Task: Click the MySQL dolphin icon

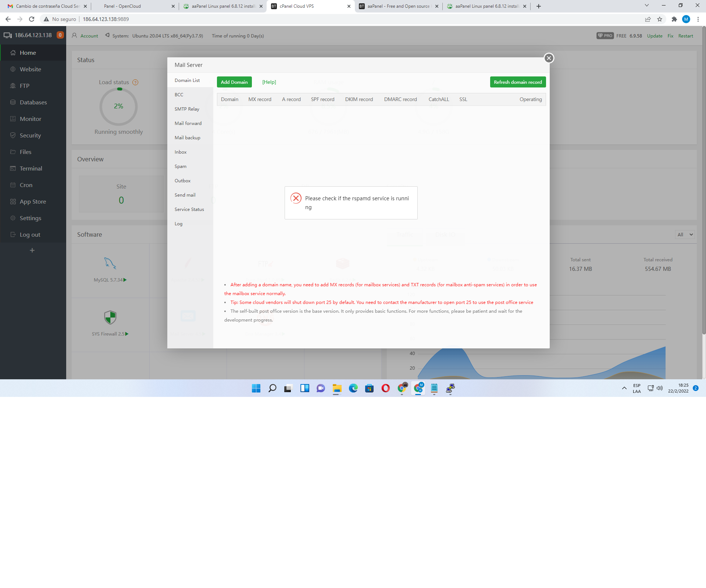Action: [x=110, y=263]
